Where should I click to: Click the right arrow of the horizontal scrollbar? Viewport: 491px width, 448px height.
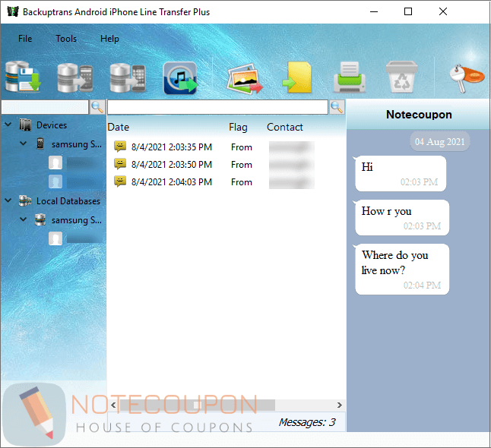[340, 405]
